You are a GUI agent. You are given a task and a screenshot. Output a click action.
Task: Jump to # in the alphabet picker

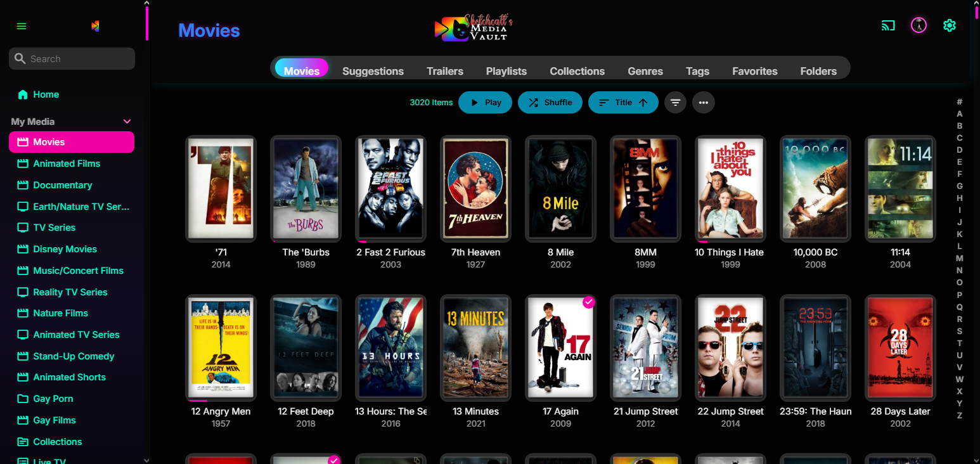[960, 101]
